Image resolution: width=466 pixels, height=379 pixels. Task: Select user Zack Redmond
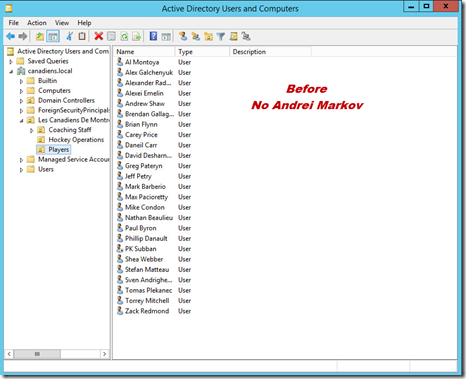[147, 311]
